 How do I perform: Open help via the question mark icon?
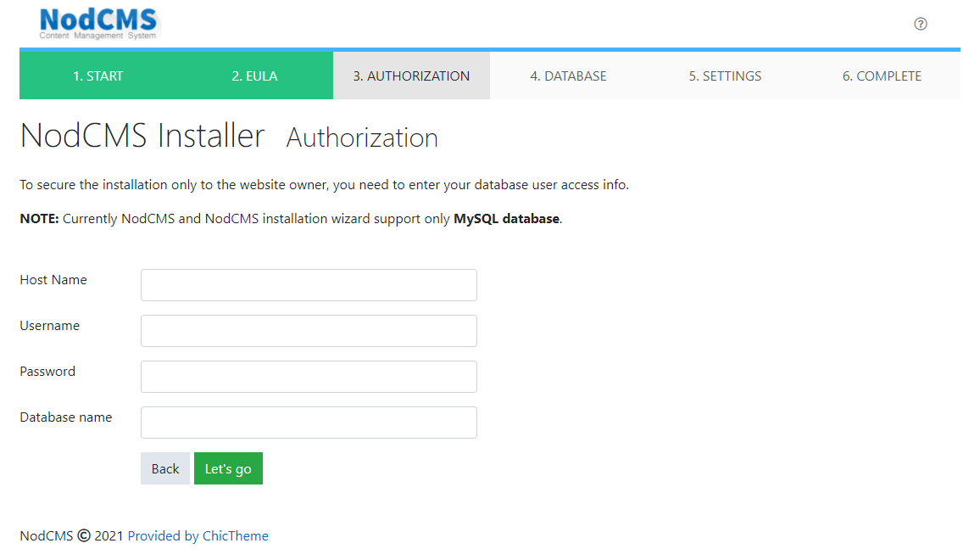coord(921,24)
